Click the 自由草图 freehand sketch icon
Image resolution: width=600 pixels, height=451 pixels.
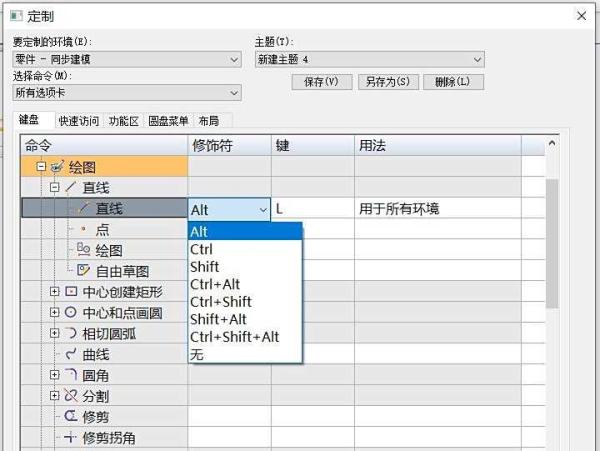coord(83,270)
